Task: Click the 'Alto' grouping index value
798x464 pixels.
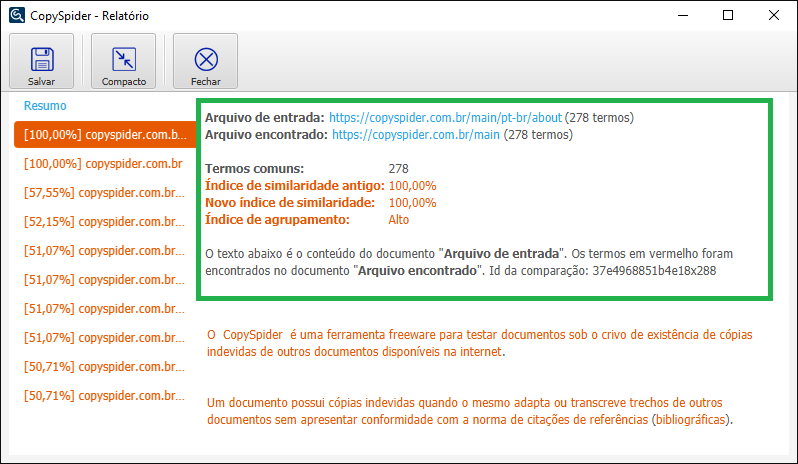Action: coord(398,220)
